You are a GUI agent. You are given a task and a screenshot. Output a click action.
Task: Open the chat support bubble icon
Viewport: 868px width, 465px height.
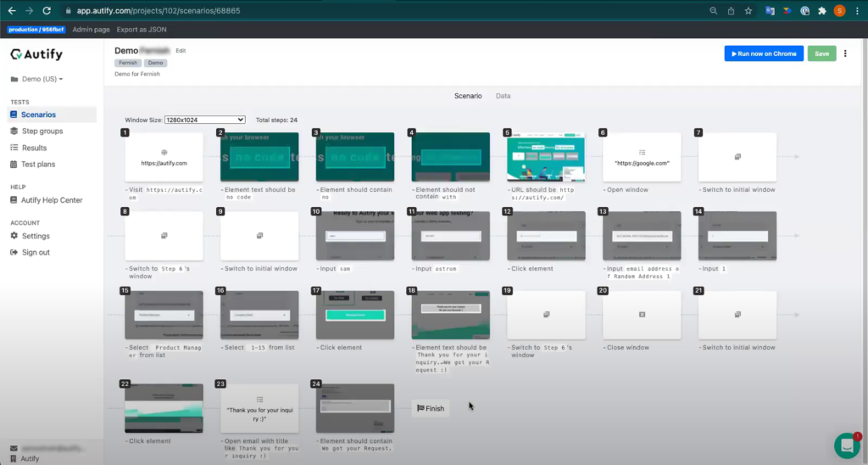(847, 445)
